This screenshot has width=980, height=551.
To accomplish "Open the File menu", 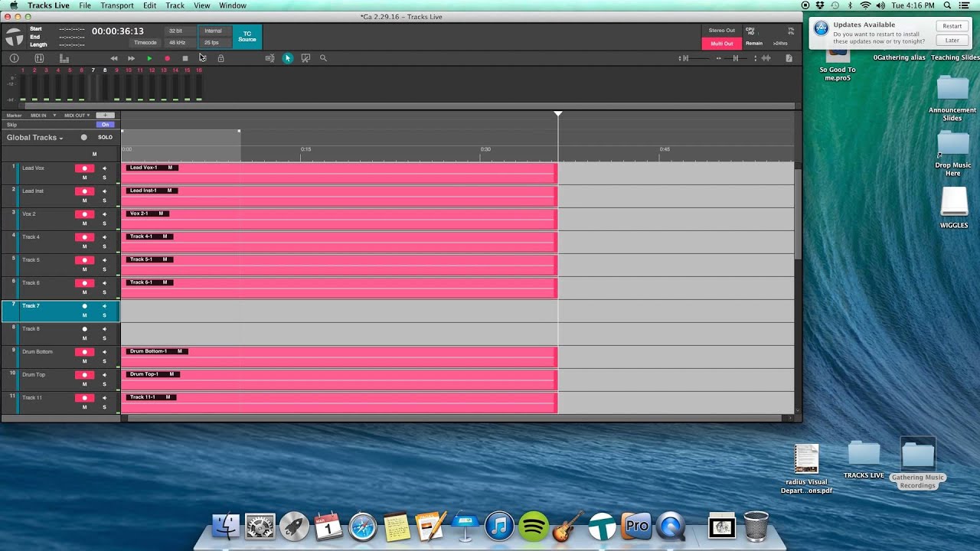I will (x=85, y=5).
